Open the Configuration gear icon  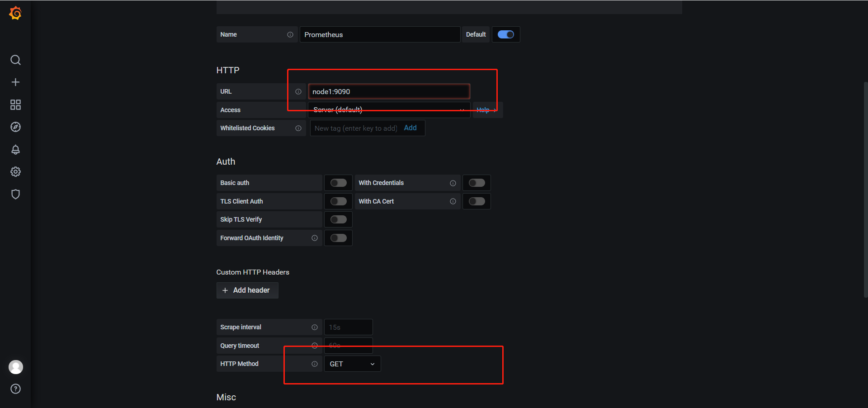(15, 172)
